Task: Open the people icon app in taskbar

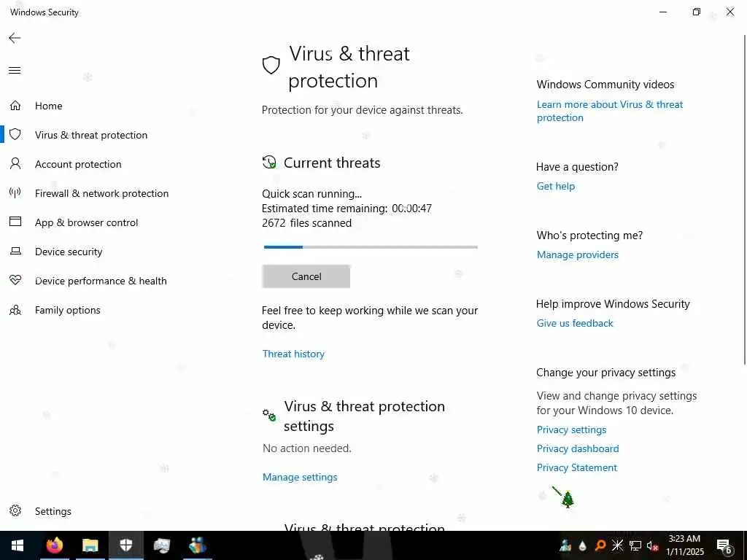Action: (197, 545)
